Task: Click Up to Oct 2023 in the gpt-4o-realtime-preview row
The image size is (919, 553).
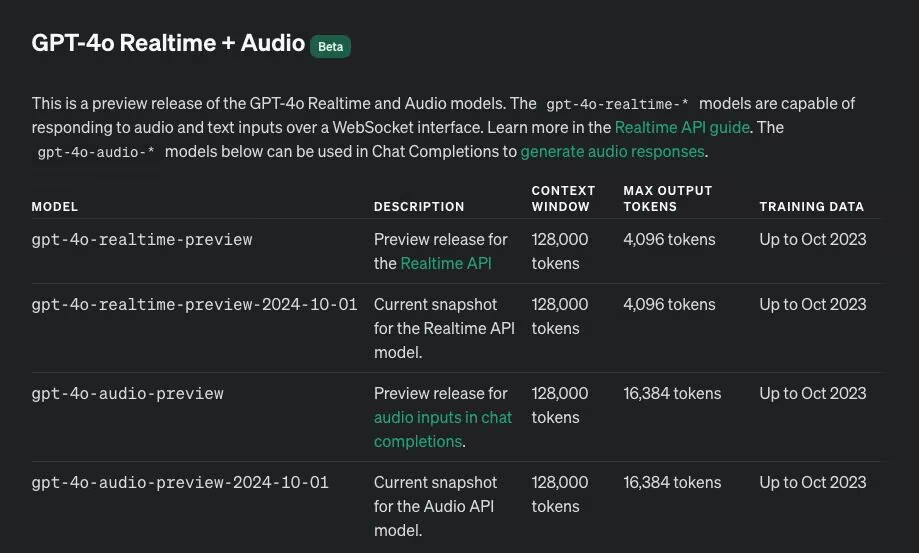Action: click(x=813, y=240)
